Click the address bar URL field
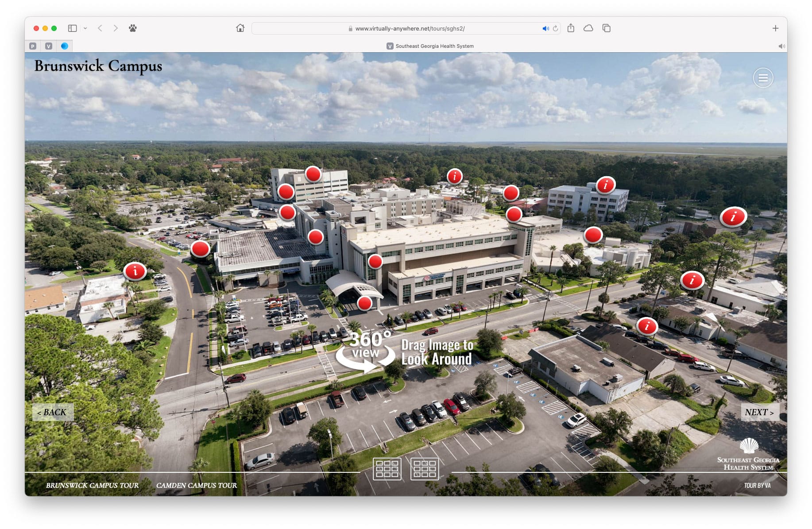812x529 pixels. [410, 28]
